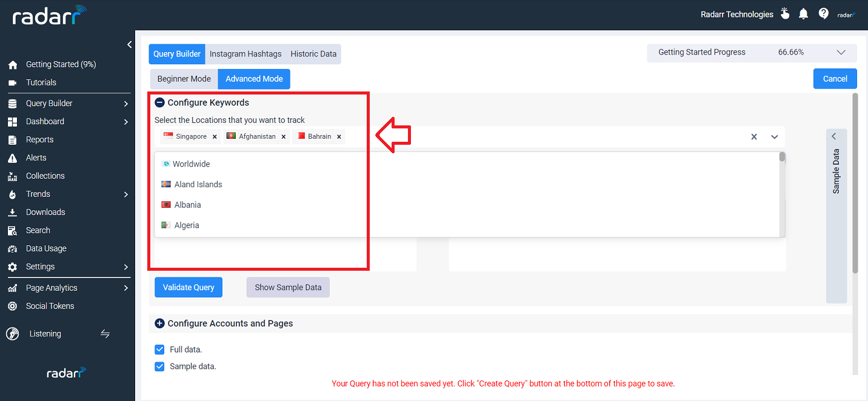The width and height of the screenshot is (868, 401).
Task: Remove Afghanistan from selected locations
Action: 283,136
